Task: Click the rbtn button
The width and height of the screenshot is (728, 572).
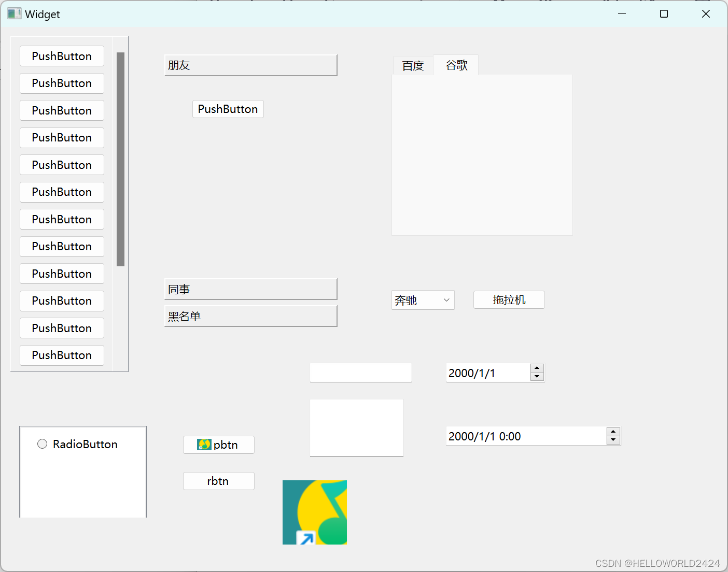Action: 219,481
